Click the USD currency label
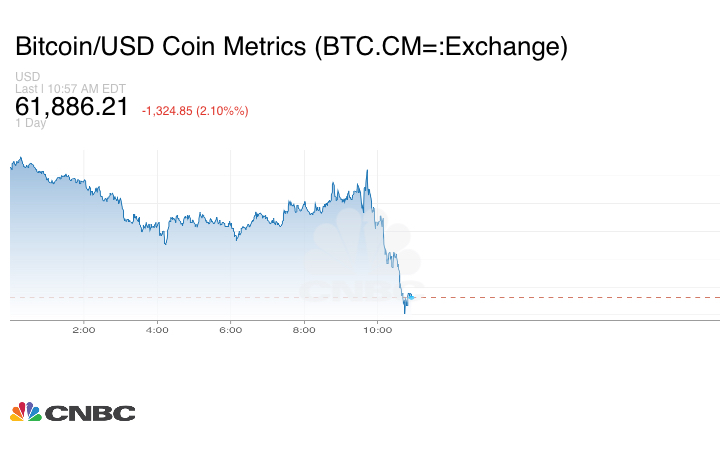720x450 pixels. (x=27, y=77)
